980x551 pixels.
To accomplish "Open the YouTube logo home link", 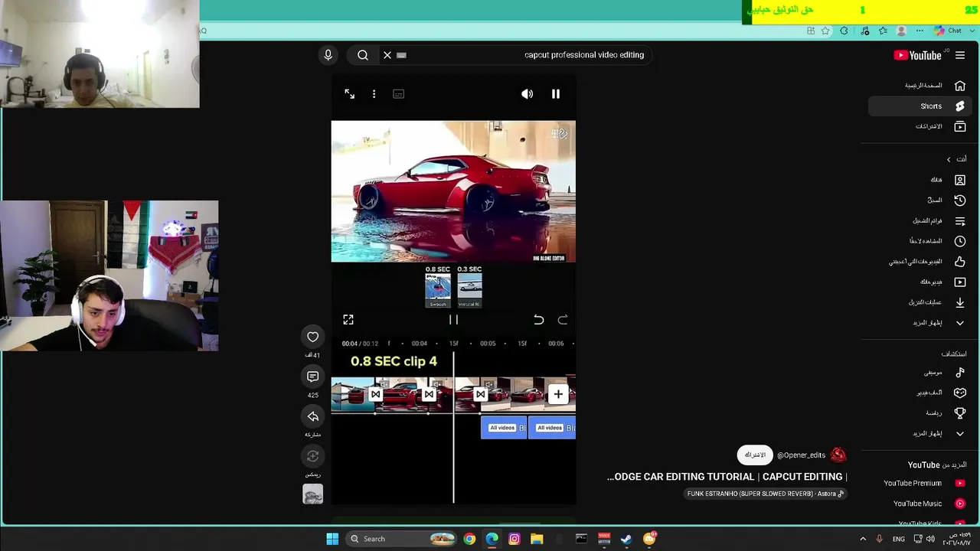I will (917, 55).
